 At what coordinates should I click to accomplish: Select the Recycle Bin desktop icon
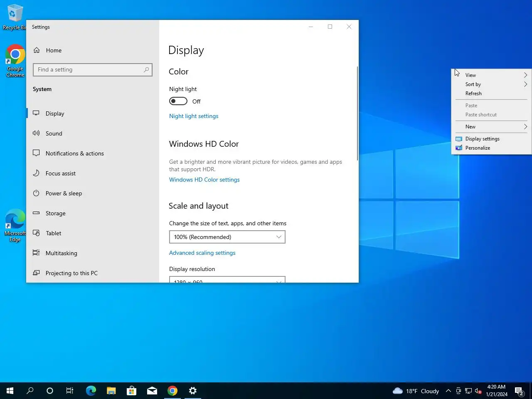[14, 17]
